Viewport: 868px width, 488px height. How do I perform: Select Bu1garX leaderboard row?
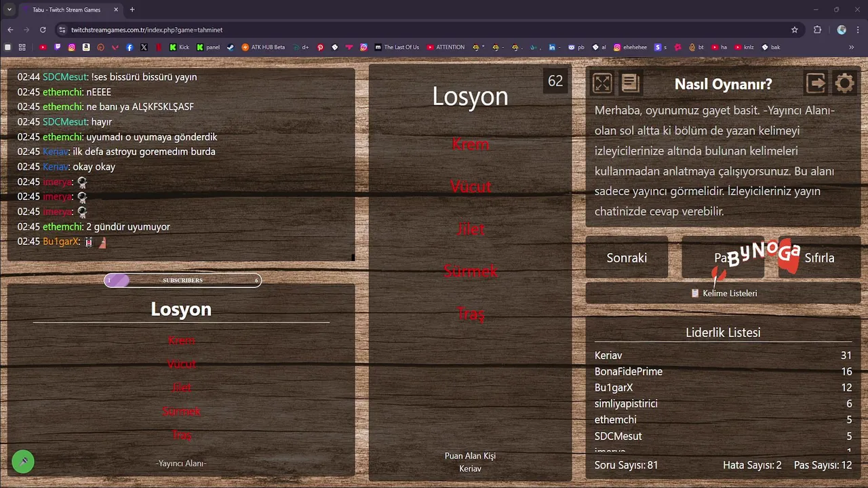point(723,388)
